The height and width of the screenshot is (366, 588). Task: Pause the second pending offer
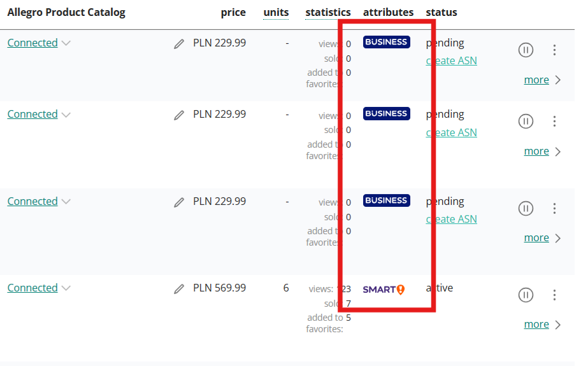pos(526,121)
